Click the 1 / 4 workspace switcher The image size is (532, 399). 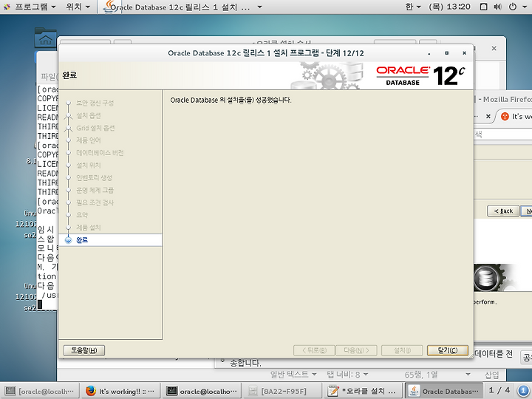click(x=499, y=391)
